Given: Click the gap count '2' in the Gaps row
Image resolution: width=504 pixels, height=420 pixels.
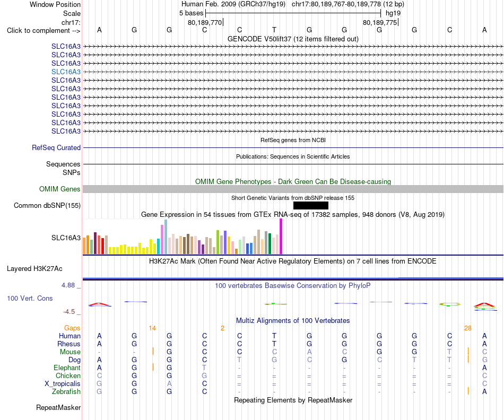Looking at the screenshot, I should pyautogui.click(x=222, y=328).
